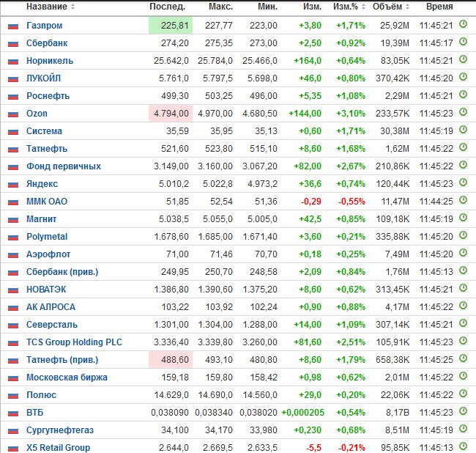Click the Макс. column header
Screen dimensions: 476x453
pos(220,7)
